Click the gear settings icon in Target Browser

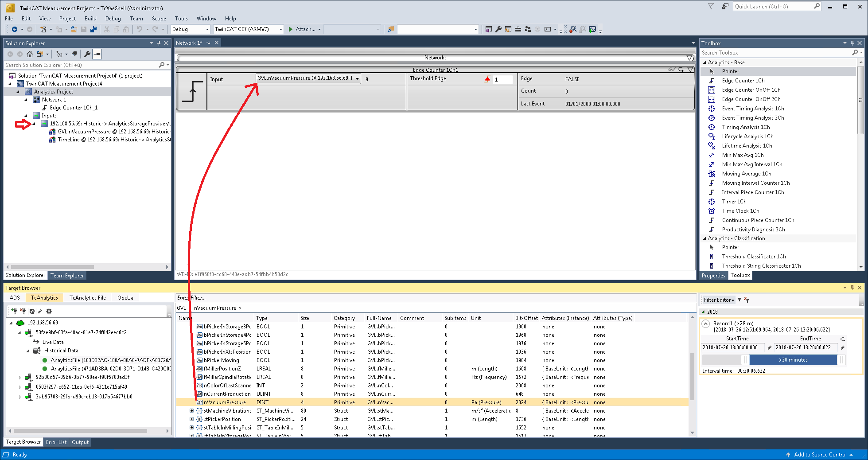[x=49, y=311]
